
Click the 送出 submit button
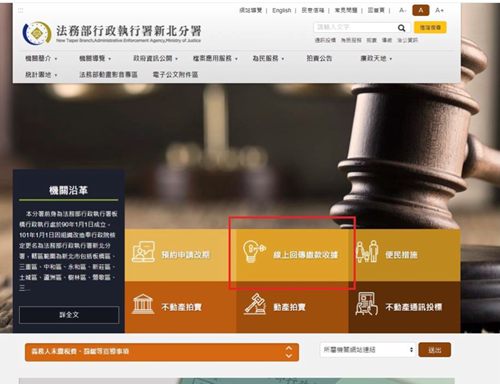(435, 350)
